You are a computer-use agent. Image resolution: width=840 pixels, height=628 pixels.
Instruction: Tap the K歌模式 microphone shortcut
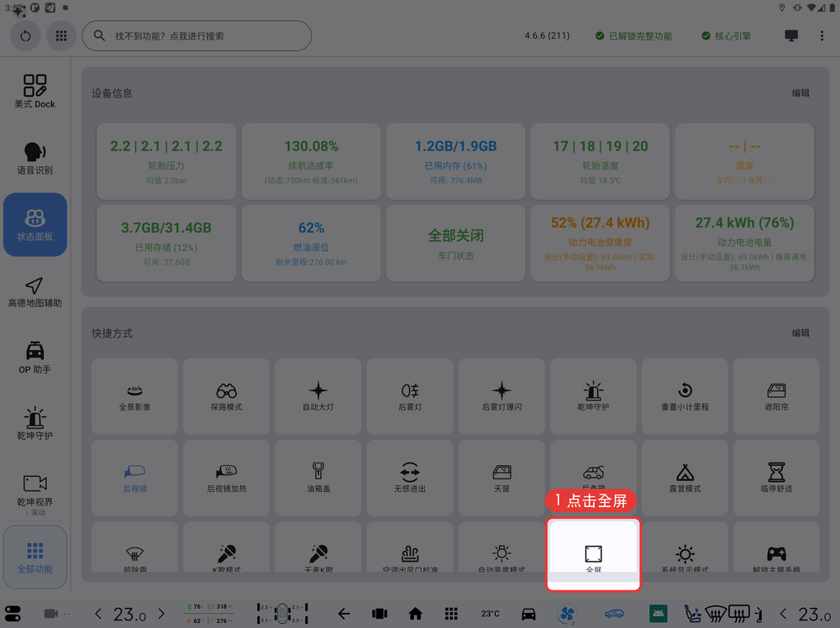(227, 547)
